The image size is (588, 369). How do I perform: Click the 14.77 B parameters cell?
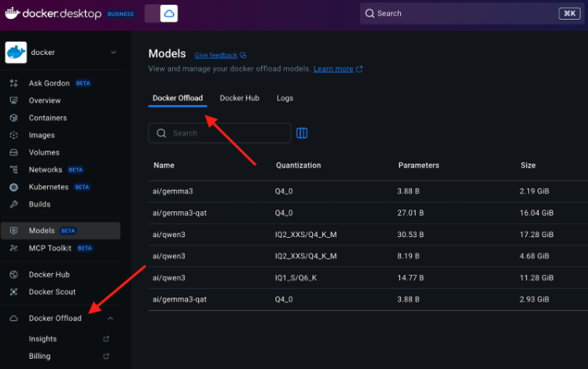[x=410, y=278]
